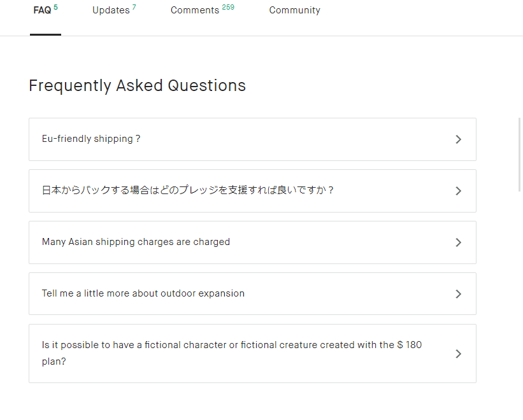Click the 7 count badge on Updates
The image size is (523, 420).
click(x=134, y=7)
